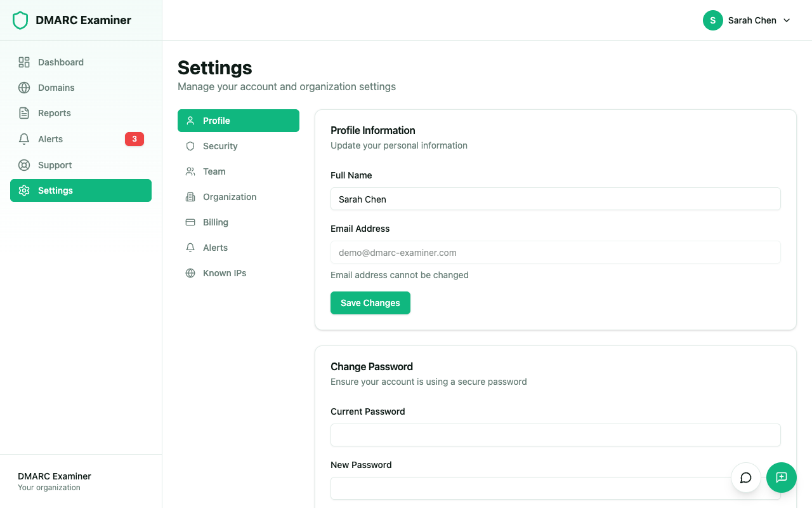Open the Support page
This screenshot has width=812, height=508.
click(x=81, y=165)
